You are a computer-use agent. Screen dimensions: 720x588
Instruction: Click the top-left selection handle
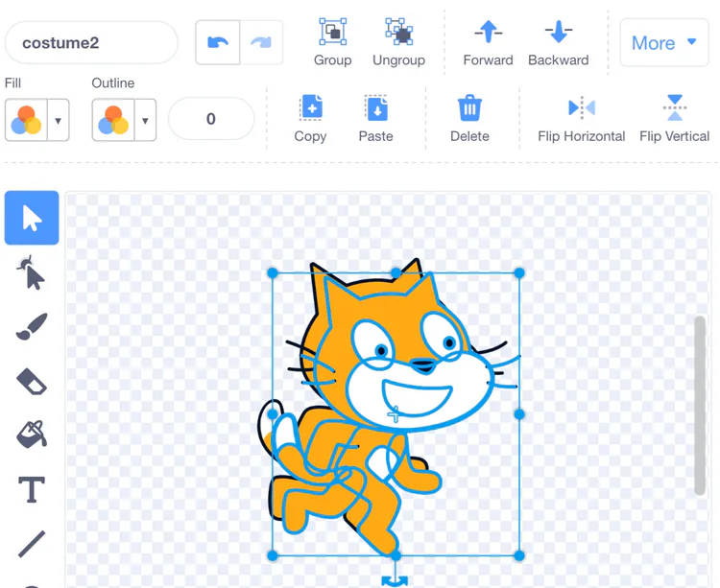point(273,273)
